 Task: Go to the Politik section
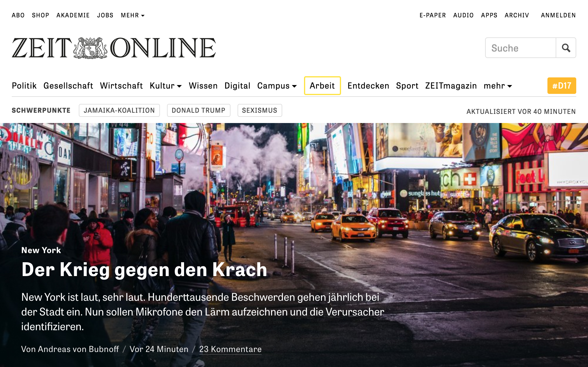pyautogui.click(x=24, y=86)
